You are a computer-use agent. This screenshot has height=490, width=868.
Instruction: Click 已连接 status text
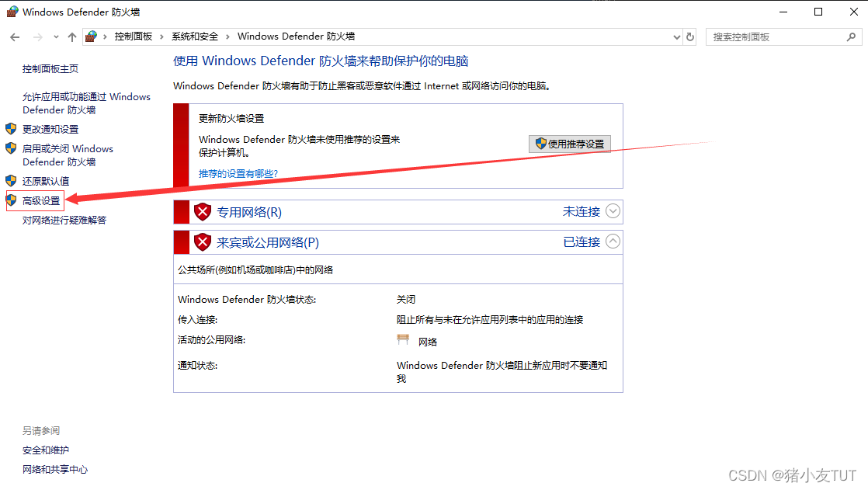coord(582,242)
